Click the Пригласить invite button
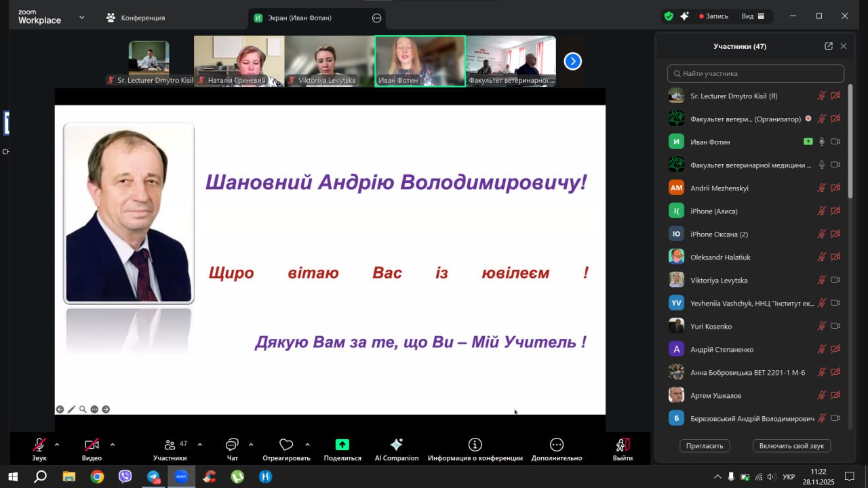Viewport: 868px width, 488px height. point(705,445)
